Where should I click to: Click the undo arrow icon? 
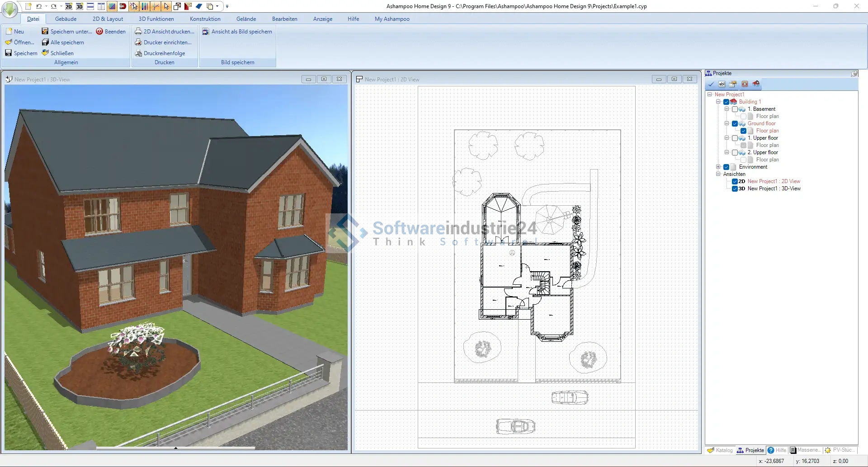click(x=39, y=6)
